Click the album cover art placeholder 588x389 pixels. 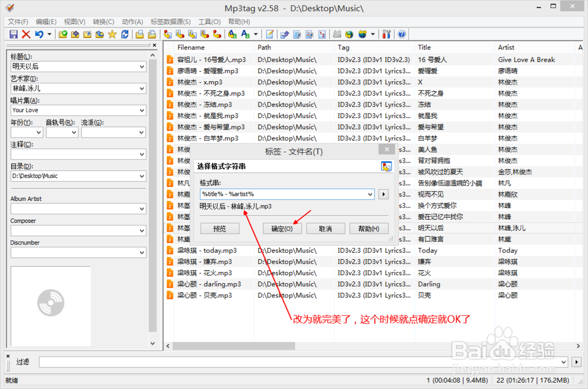tap(51, 306)
